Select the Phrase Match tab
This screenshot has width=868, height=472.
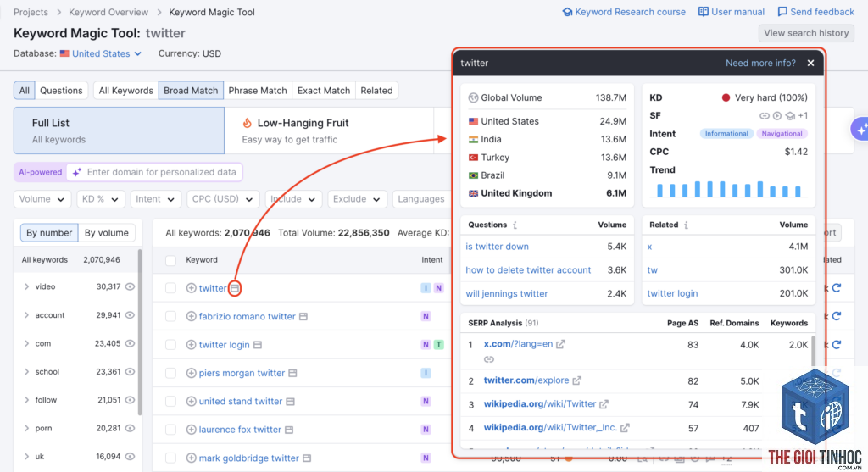click(258, 91)
